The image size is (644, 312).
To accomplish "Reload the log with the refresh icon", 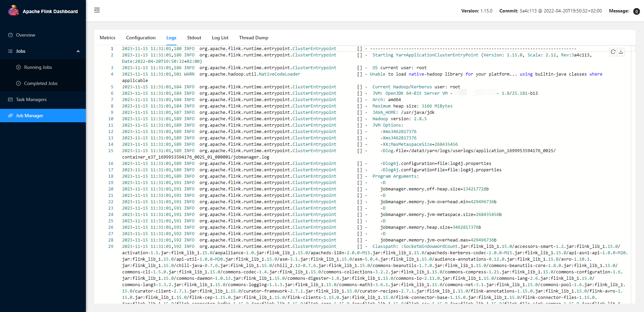I will (x=613, y=52).
